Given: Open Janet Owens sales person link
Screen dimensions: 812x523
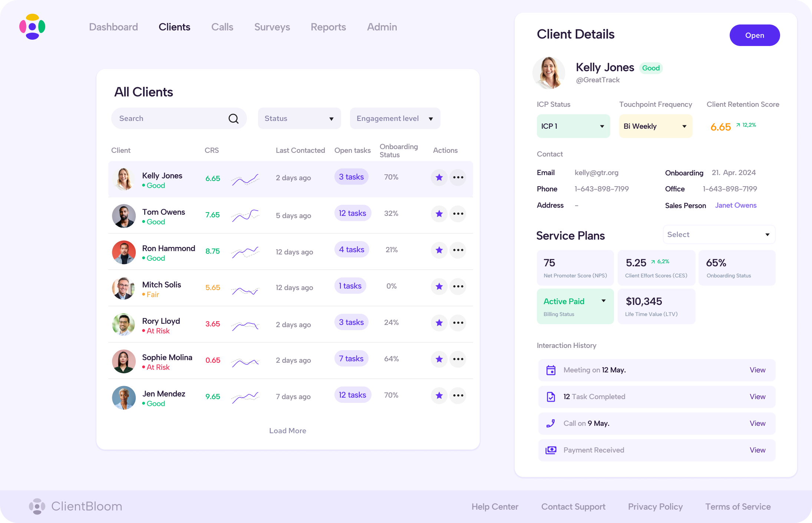Looking at the screenshot, I should (x=736, y=205).
